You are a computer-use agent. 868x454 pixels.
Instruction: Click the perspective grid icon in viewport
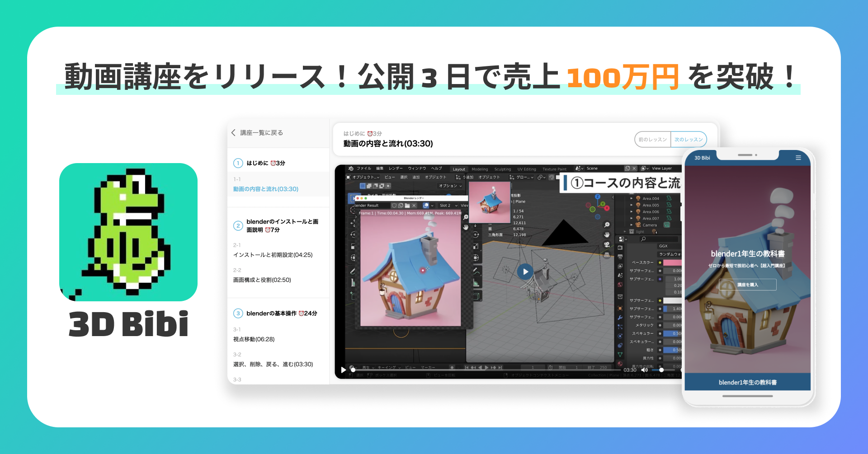(x=607, y=255)
